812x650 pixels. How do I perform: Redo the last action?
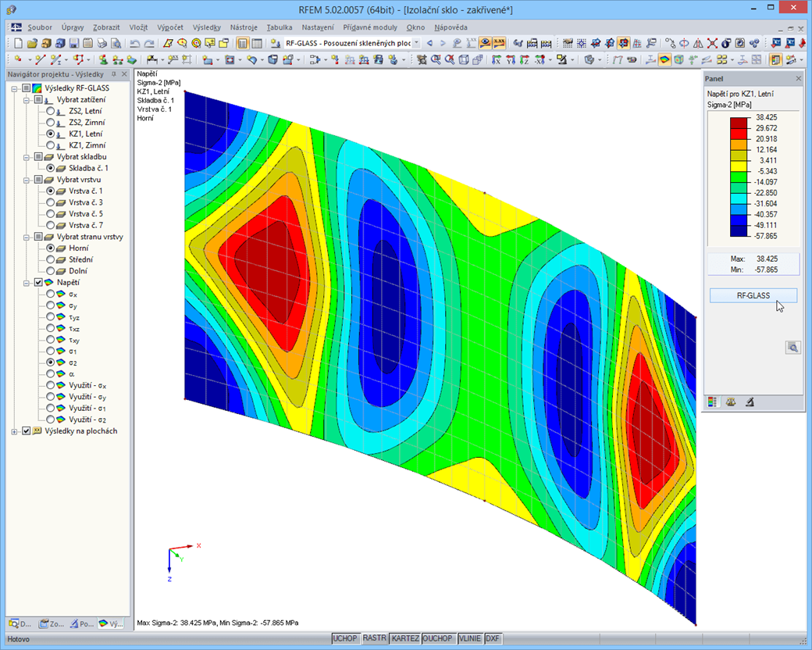(x=149, y=43)
